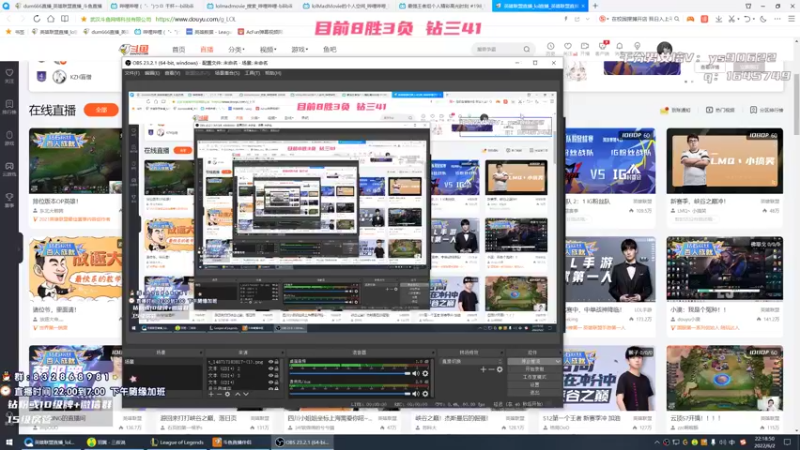Screen dimensions: 800x450
Task: Expand the Douyu left sidebar arrow
Action: coord(20,248)
